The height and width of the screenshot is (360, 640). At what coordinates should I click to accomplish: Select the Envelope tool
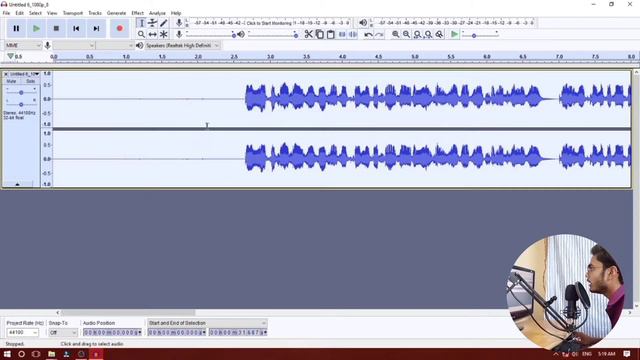[x=152, y=23]
